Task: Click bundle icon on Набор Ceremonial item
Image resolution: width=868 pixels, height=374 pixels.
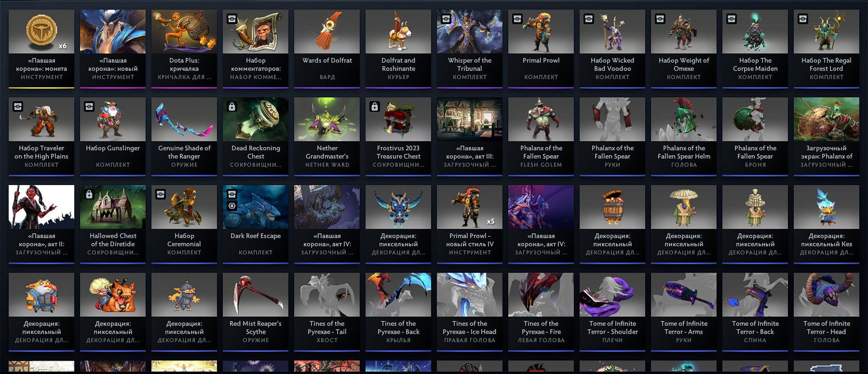Action: coord(161,194)
